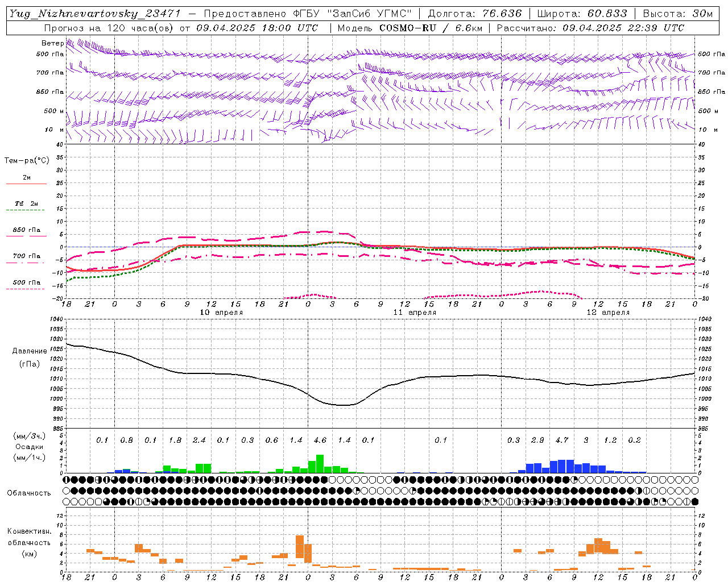Image resolution: width=728 pixels, height=582 pixels.
Task: Click the tallest orange convective cloud bar
Action: coord(300,547)
